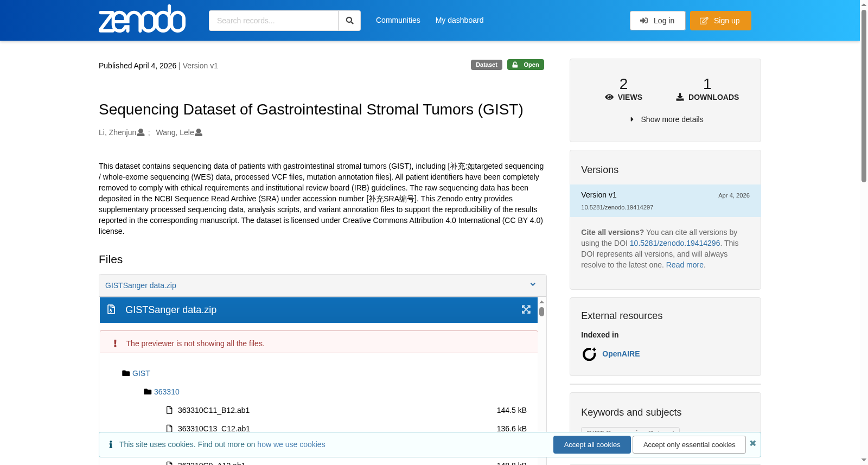Open the GIST folder in preview

click(x=141, y=373)
